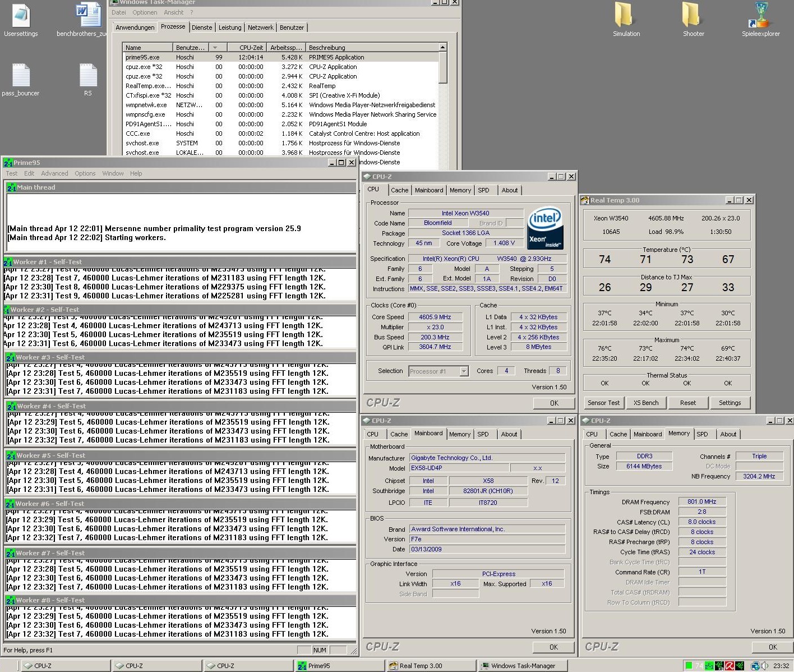Click the NB Frequency value 3204.2 MHz
794x672 pixels.
click(759, 476)
